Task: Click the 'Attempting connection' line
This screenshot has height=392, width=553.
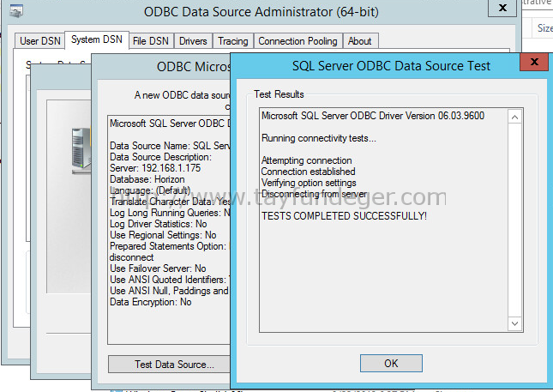Action: tap(306, 160)
